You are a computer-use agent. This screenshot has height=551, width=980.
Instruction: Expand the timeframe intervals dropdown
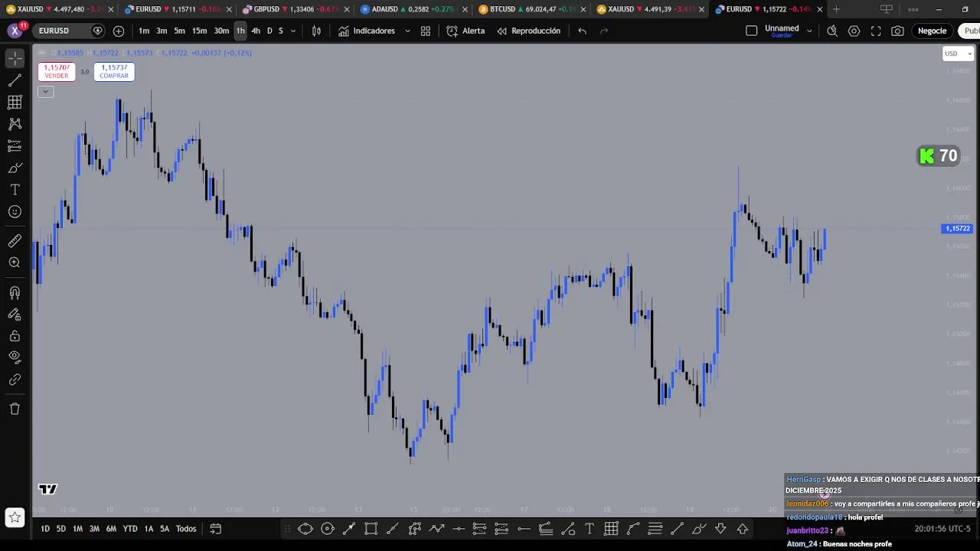pos(293,31)
